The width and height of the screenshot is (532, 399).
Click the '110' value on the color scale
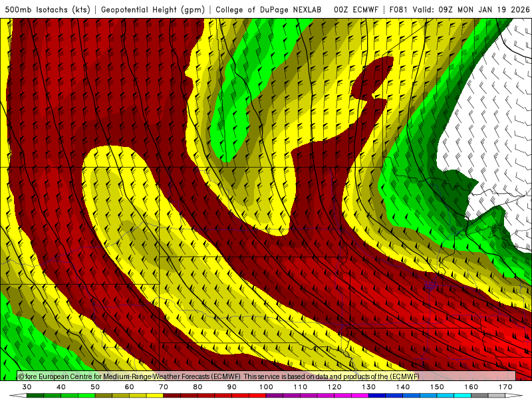(x=301, y=387)
